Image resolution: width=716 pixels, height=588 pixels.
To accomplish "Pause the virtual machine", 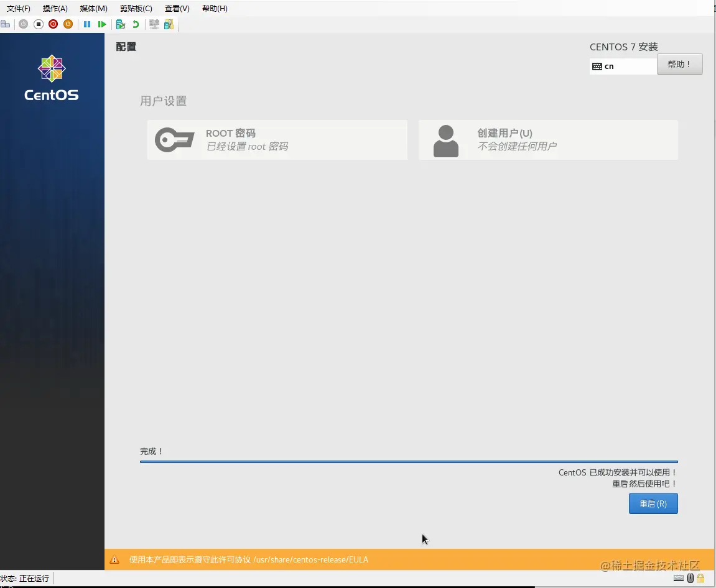I will point(86,24).
